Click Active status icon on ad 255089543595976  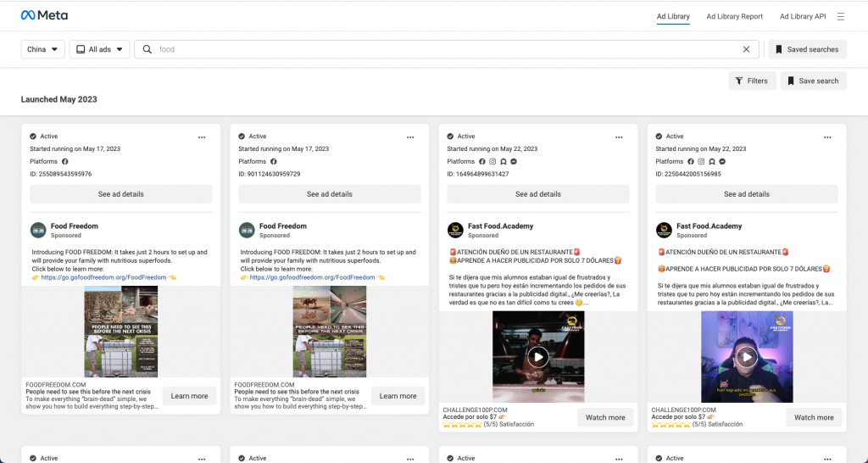point(33,137)
